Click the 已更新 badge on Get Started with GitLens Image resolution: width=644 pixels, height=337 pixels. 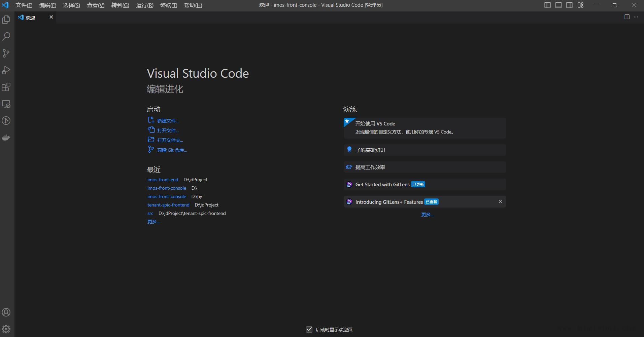(418, 184)
